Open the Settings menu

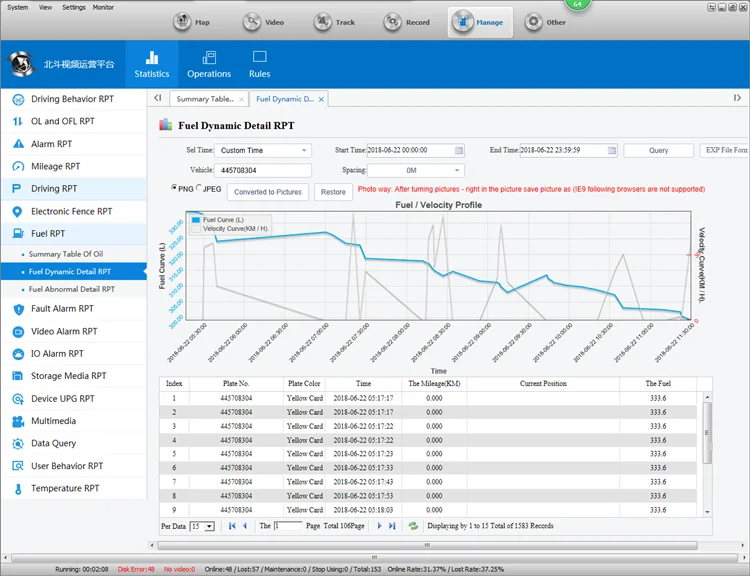point(73,7)
